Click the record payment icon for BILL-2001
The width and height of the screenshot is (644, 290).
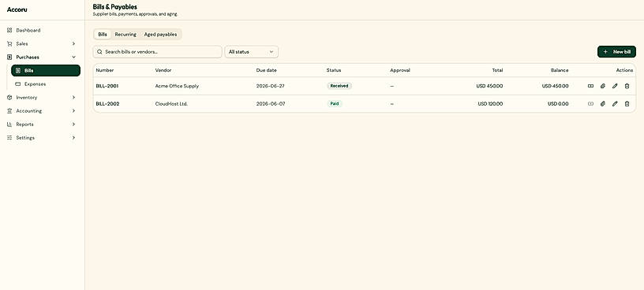[x=590, y=86]
